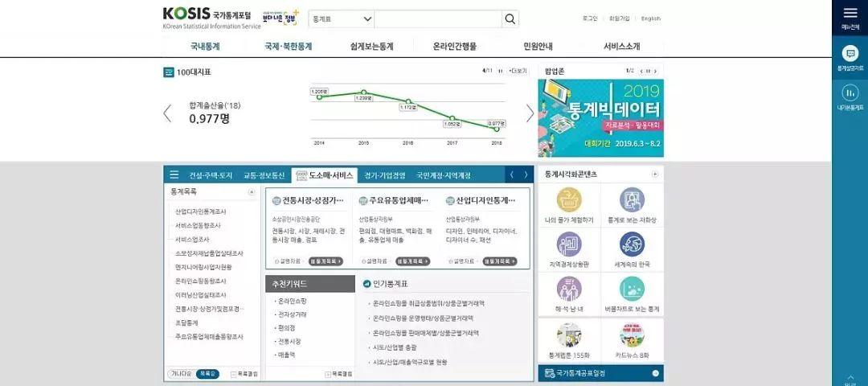Click 설명자료 on the 전통시장·상점가 card
The height and width of the screenshot is (386, 868).
[x=288, y=261]
